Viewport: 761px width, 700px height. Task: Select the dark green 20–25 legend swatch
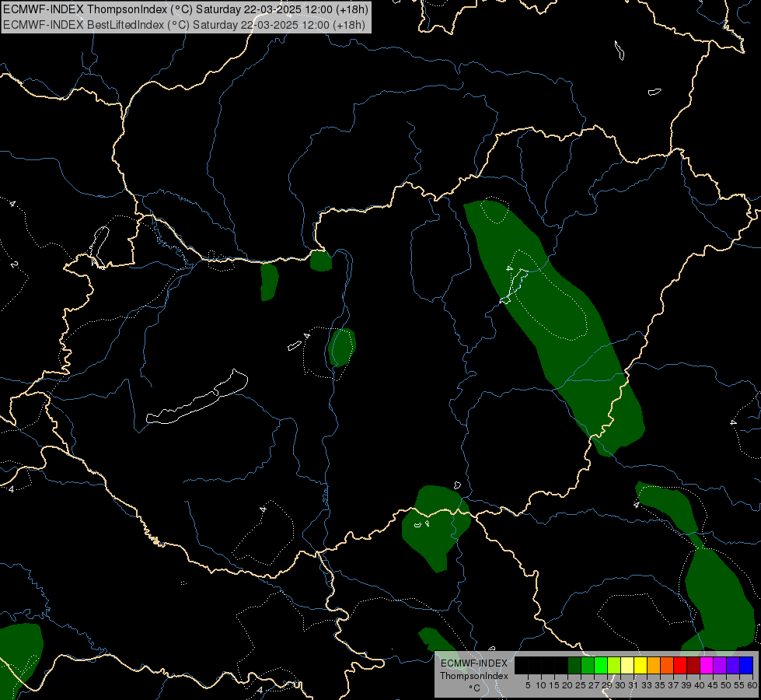(x=574, y=665)
